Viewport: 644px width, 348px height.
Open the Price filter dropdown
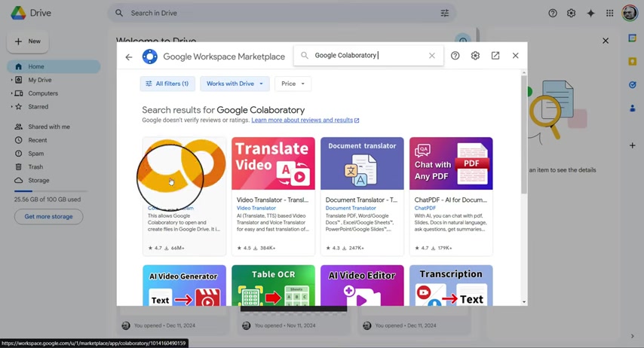coord(293,84)
